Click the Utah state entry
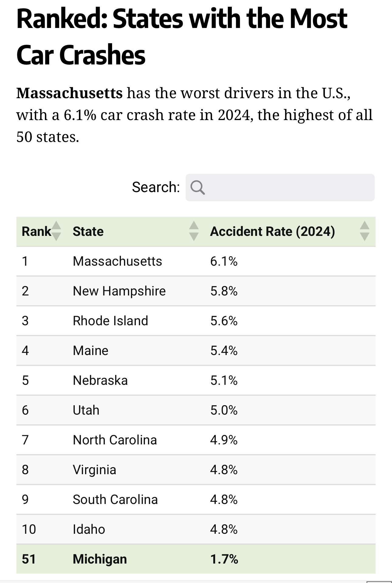392x583 pixels. [86, 410]
